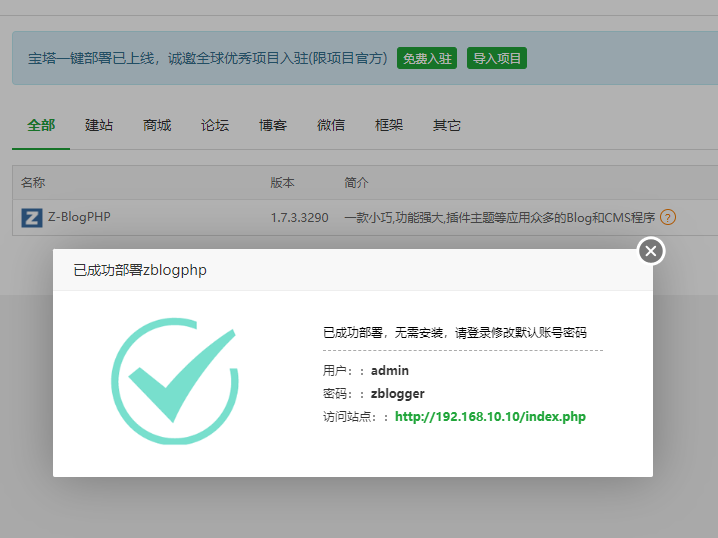Click the 简介 column header
Image resolution: width=718 pixels, height=538 pixels.
click(356, 183)
